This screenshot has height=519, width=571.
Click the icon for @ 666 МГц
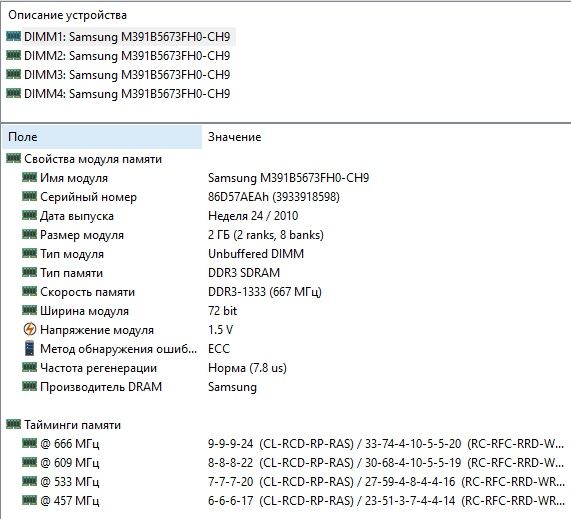[29, 443]
